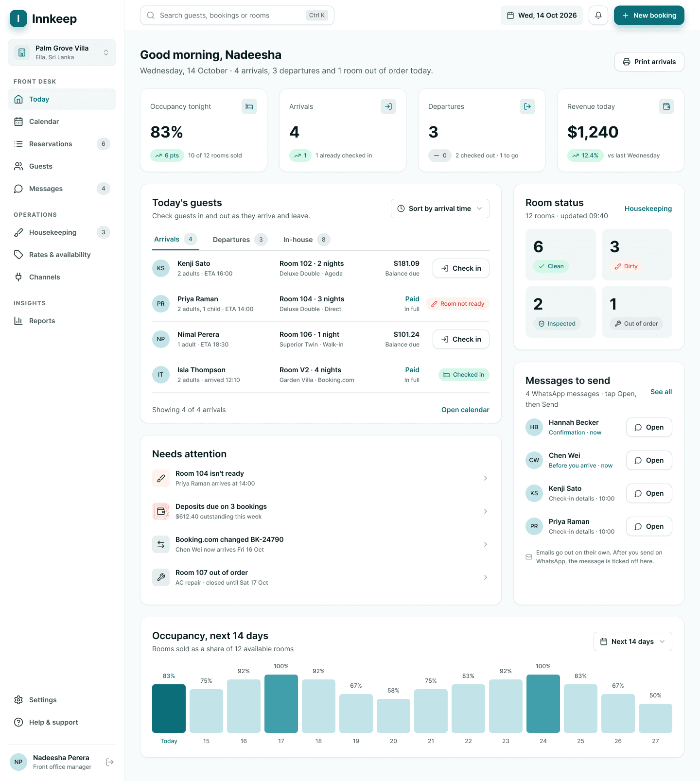Click the Palm Grove Villa building icon
The width and height of the screenshot is (700, 781).
click(22, 52)
